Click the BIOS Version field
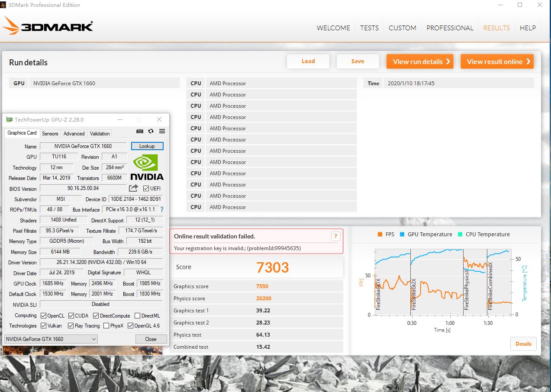The width and height of the screenshot is (551, 392). point(83,188)
